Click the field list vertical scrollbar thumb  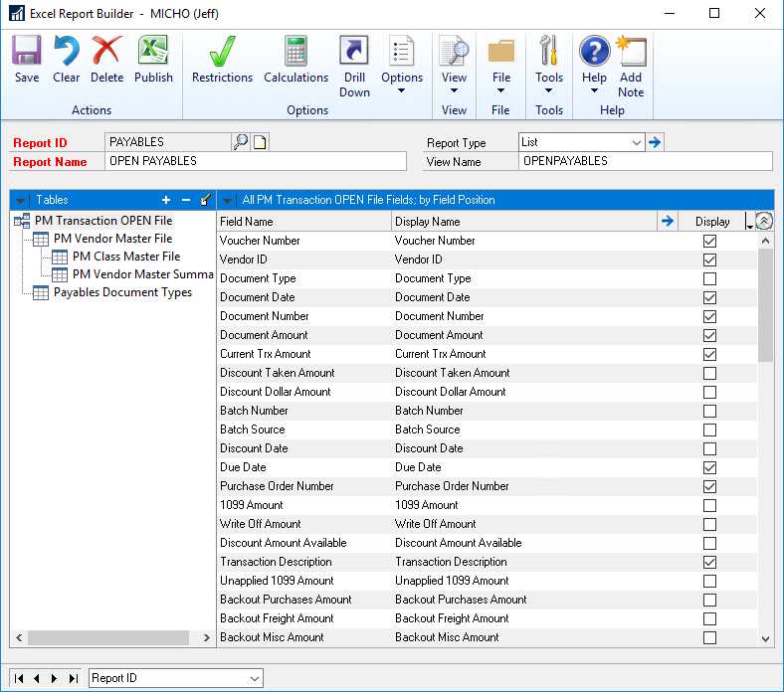[x=765, y=305]
